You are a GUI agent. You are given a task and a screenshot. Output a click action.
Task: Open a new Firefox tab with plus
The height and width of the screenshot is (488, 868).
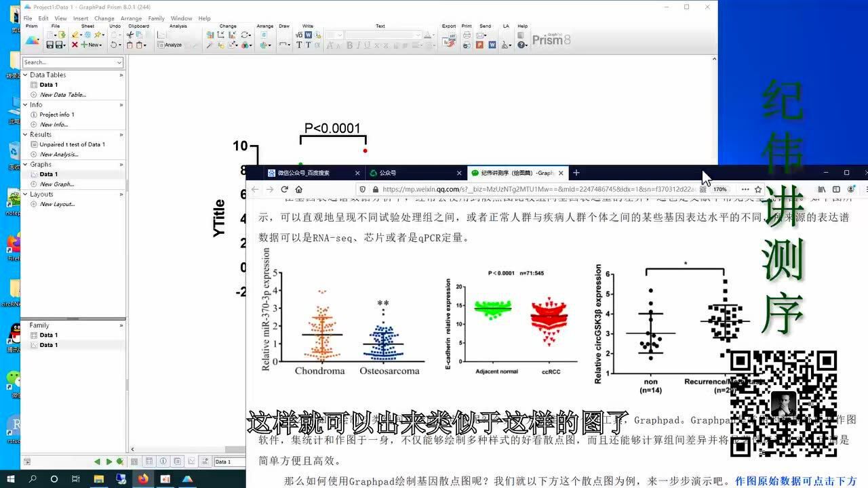click(x=576, y=173)
